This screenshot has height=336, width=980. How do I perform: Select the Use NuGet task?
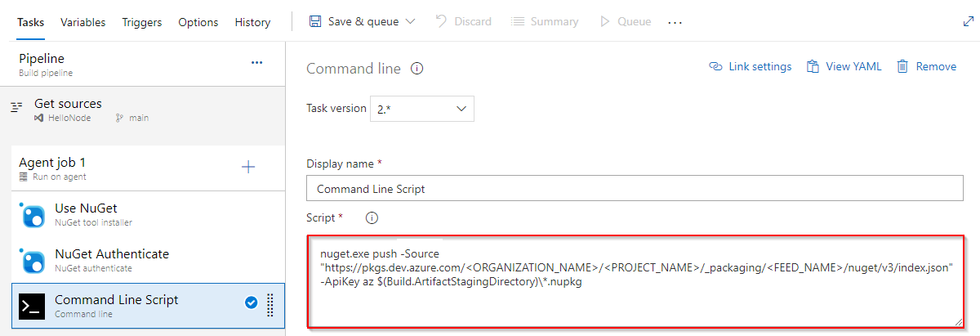[90, 214]
